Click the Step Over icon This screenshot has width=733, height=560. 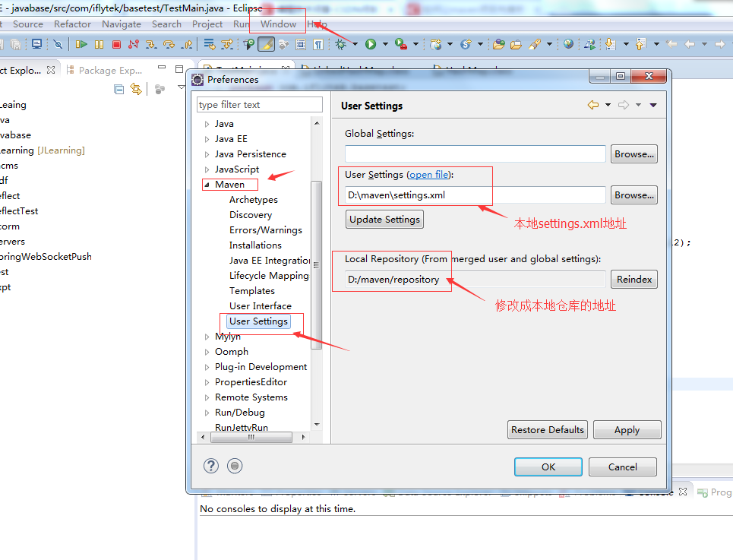(x=169, y=44)
